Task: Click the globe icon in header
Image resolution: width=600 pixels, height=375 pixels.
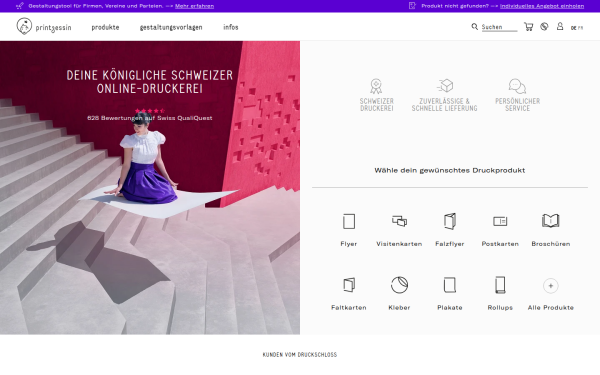Action: (544, 26)
